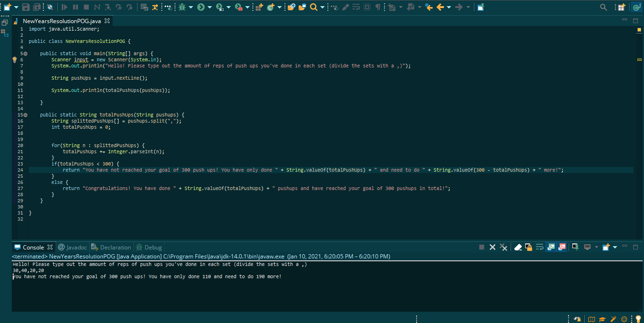The height and width of the screenshot is (323, 644).
Task: Switch to the Debug tab
Action: [x=149, y=247]
